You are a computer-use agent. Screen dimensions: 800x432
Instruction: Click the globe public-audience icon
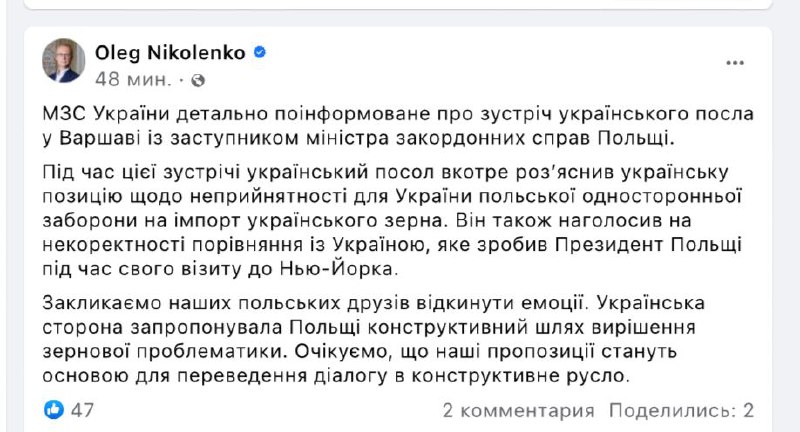pos(197,78)
